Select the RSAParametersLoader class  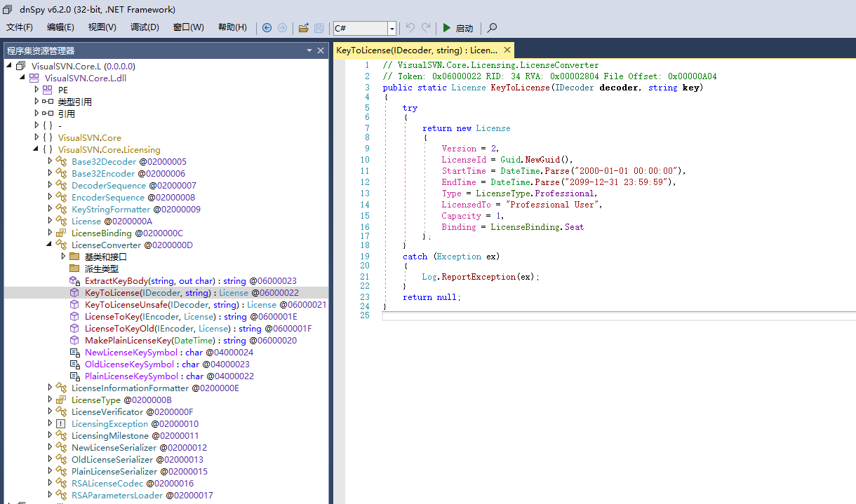point(142,495)
